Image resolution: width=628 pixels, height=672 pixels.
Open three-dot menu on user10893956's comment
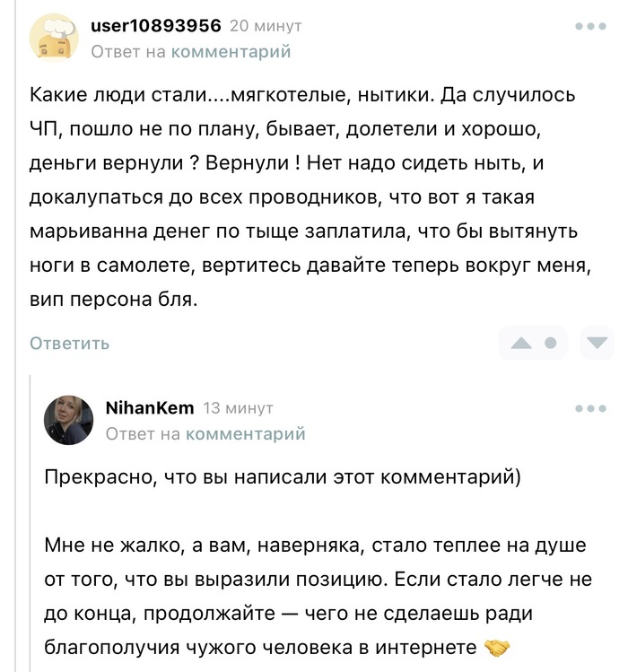click(x=590, y=28)
